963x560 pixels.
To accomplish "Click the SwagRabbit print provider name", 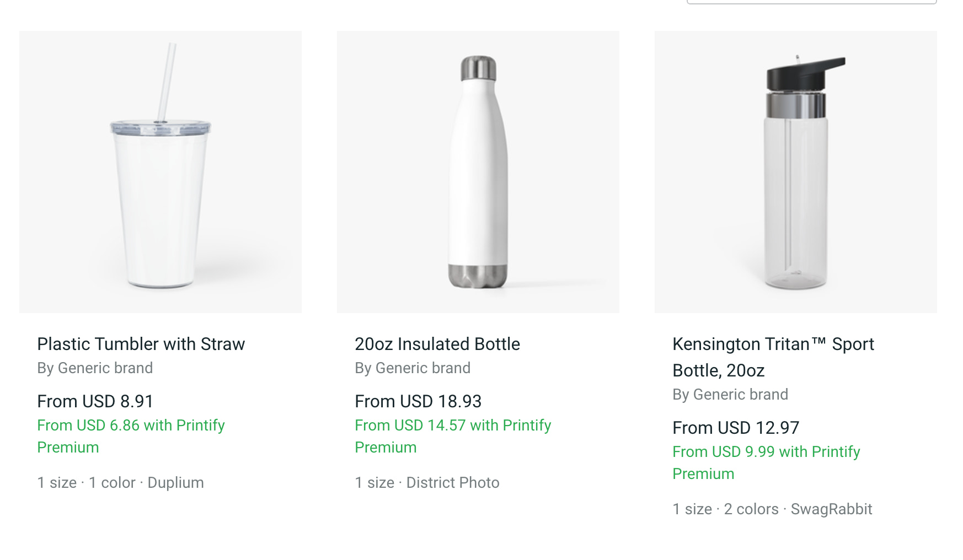I will [x=831, y=509].
